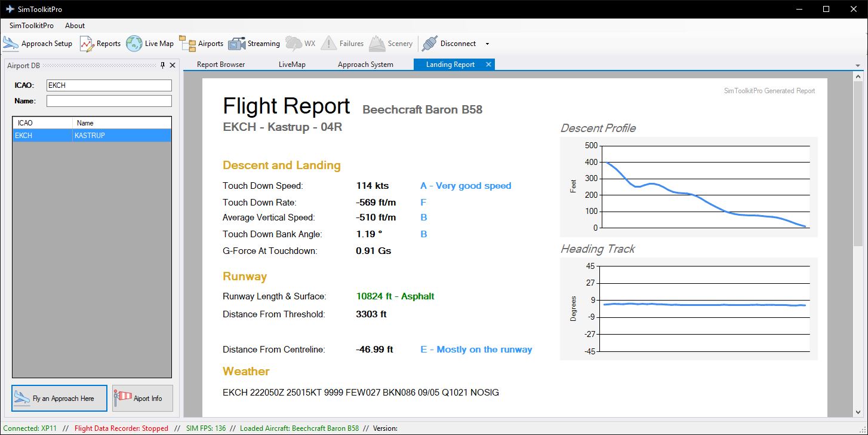Switch to the LiveMap tab

click(292, 65)
